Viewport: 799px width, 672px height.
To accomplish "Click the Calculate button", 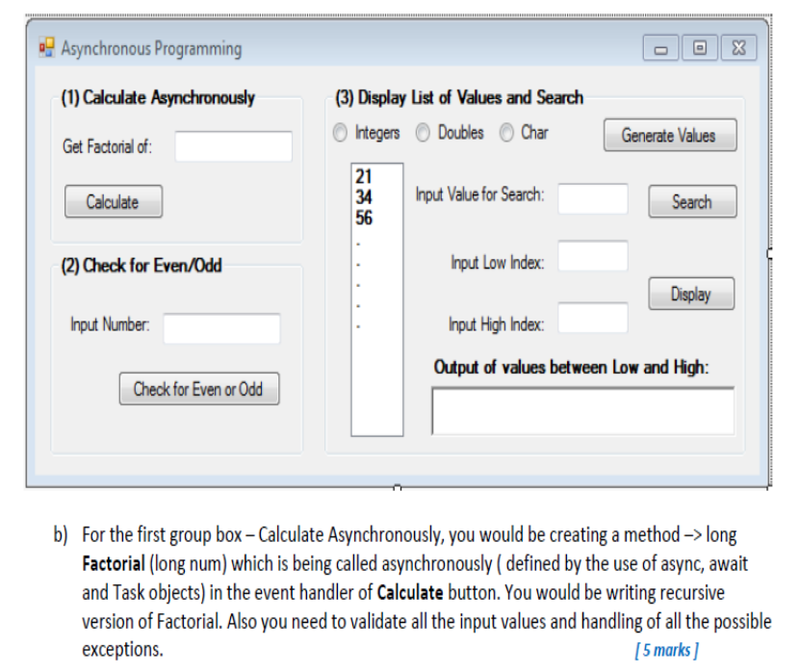I will tap(113, 201).
